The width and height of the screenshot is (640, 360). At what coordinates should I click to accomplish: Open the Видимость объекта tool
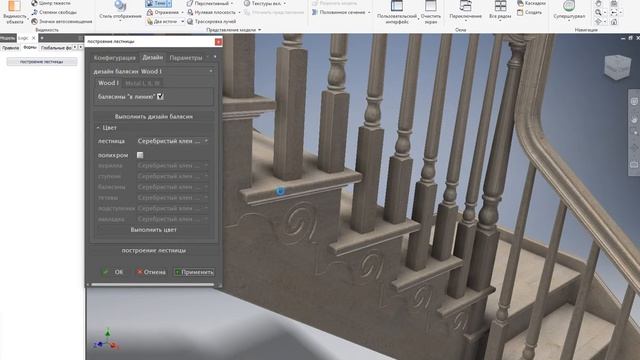[14, 12]
